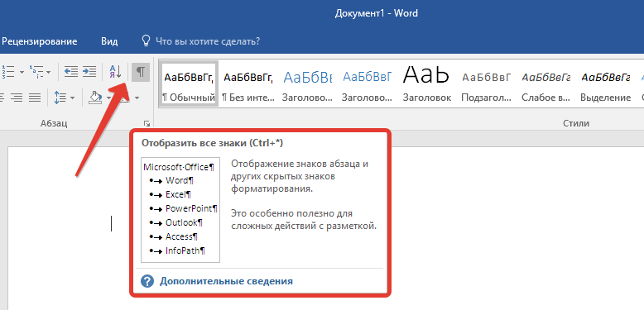This screenshot has width=644, height=310.
Task: Click the line spacing icon
Action: coord(60,98)
